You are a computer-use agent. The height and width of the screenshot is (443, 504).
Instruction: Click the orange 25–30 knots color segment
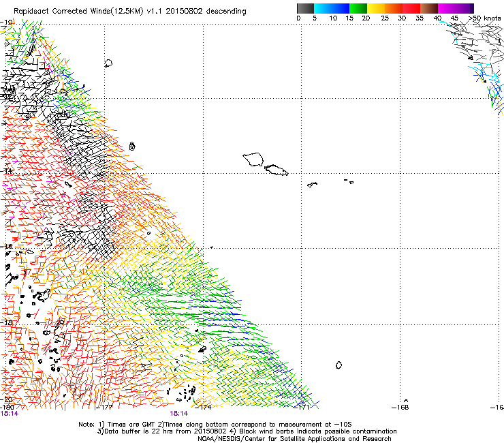click(x=394, y=8)
